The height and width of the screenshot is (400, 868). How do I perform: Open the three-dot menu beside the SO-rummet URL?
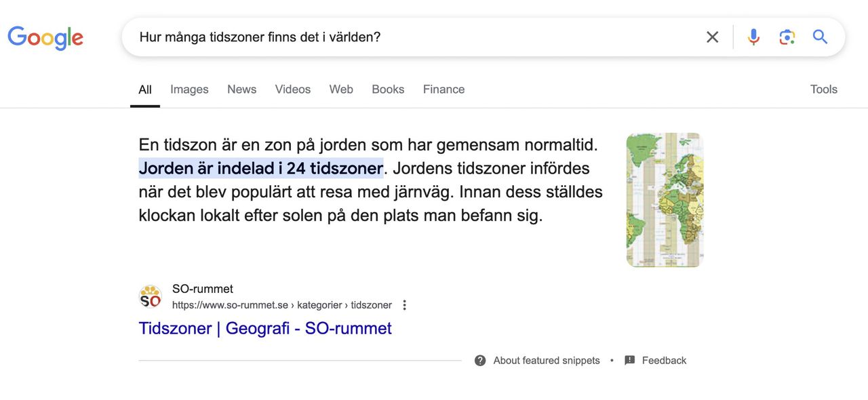point(404,304)
